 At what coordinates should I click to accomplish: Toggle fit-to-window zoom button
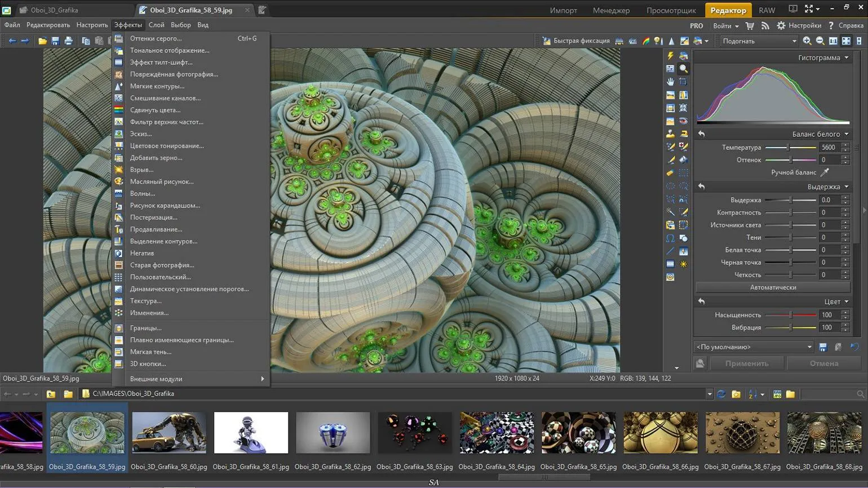tap(846, 41)
